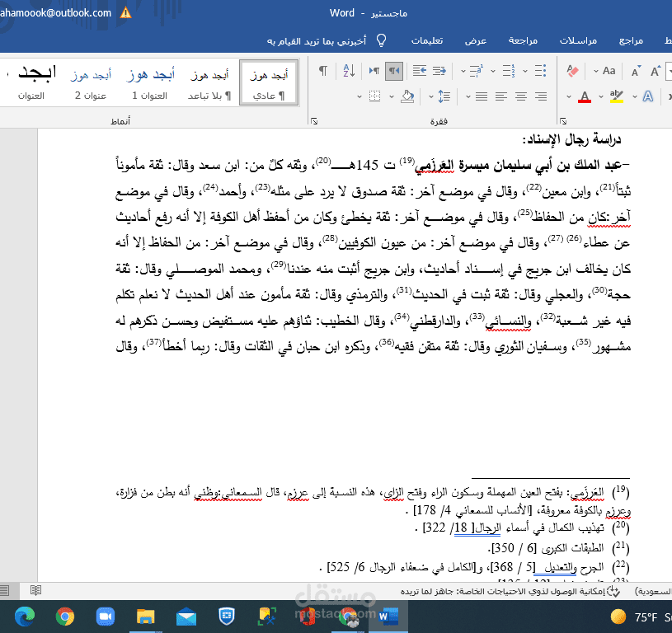Image resolution: width=672 pixels, height=633 pixels.
Task: Open the مراسلات (Mailings) tab
Action: [578, 40]
